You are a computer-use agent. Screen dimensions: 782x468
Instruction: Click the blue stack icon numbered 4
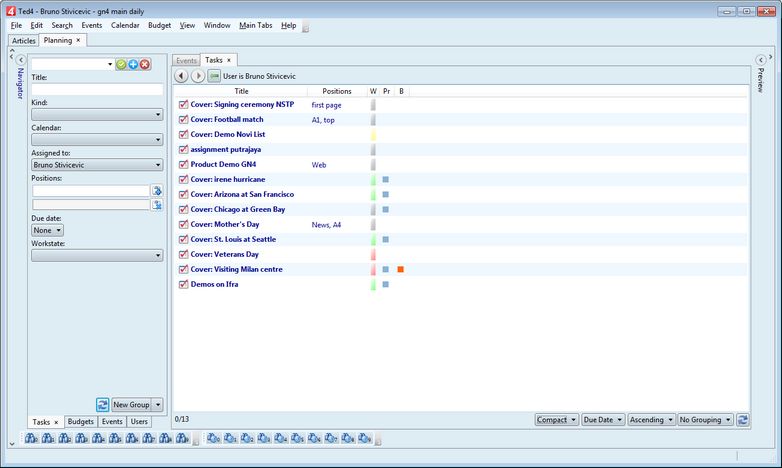click(x=281, y=439)
